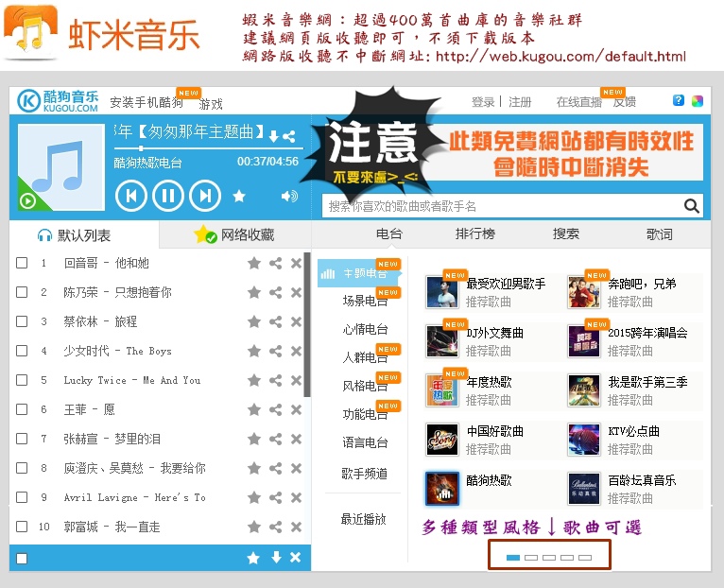The image size is (724, 588).
Task: Favorite song 张赫宣 - 梦里的泪
Action: pos(254,439)
